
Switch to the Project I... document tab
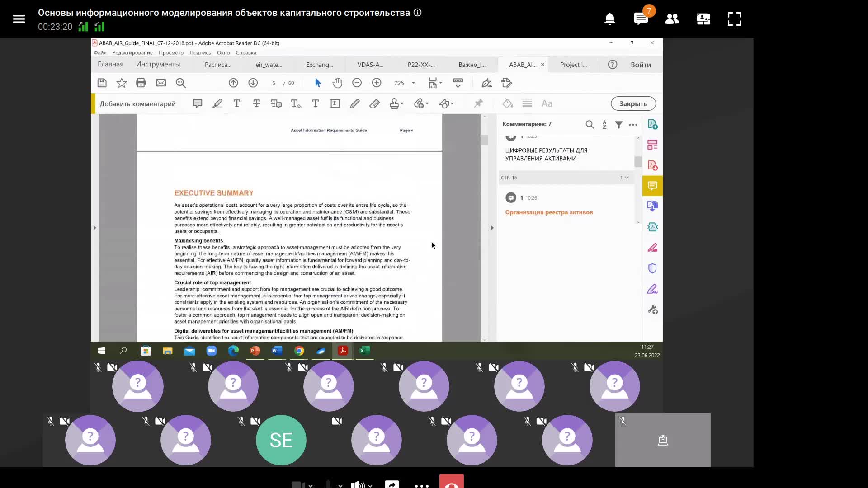[x=574, y=65]
